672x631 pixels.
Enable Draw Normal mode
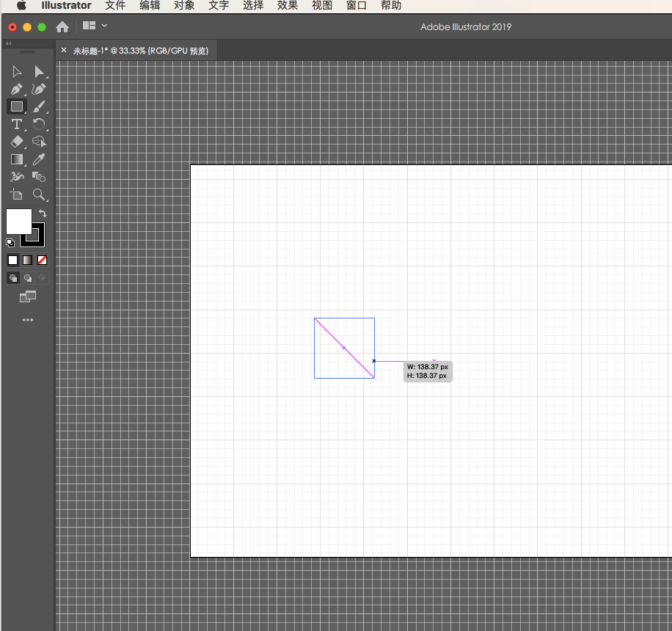(x=13, y=278)
